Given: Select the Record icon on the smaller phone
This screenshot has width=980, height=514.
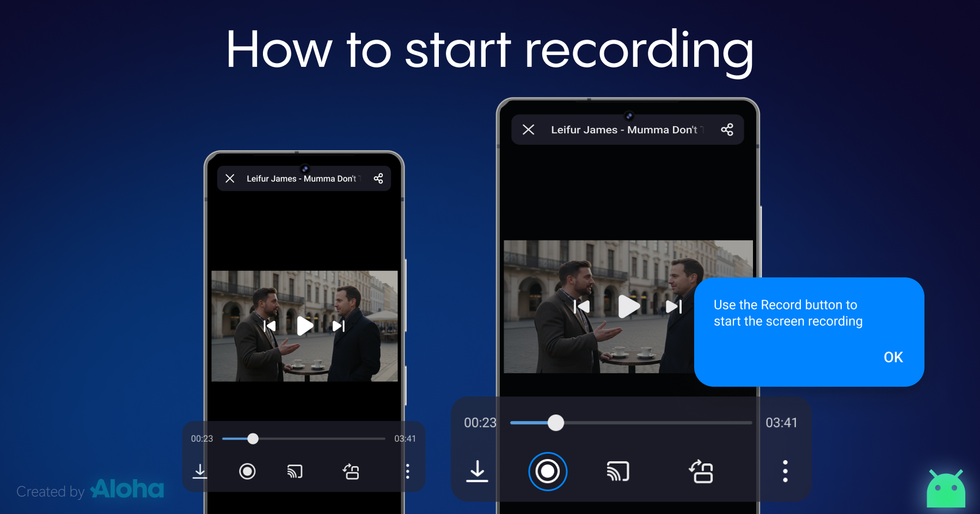Looking at the screenshot, I should click(x=248, y=471).
